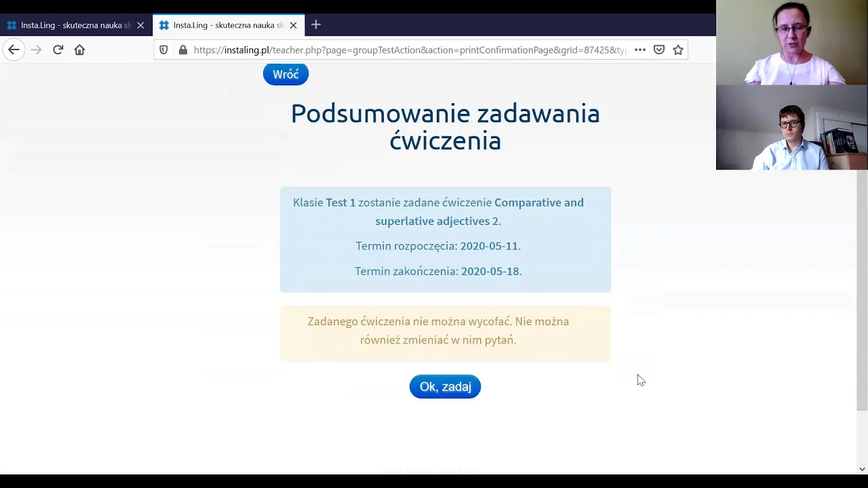868x488 pixels.
Task: Click the Podsumowanie zadawania ćwiczenia heading
Action: pyautogui.click(x=446, y=127)
